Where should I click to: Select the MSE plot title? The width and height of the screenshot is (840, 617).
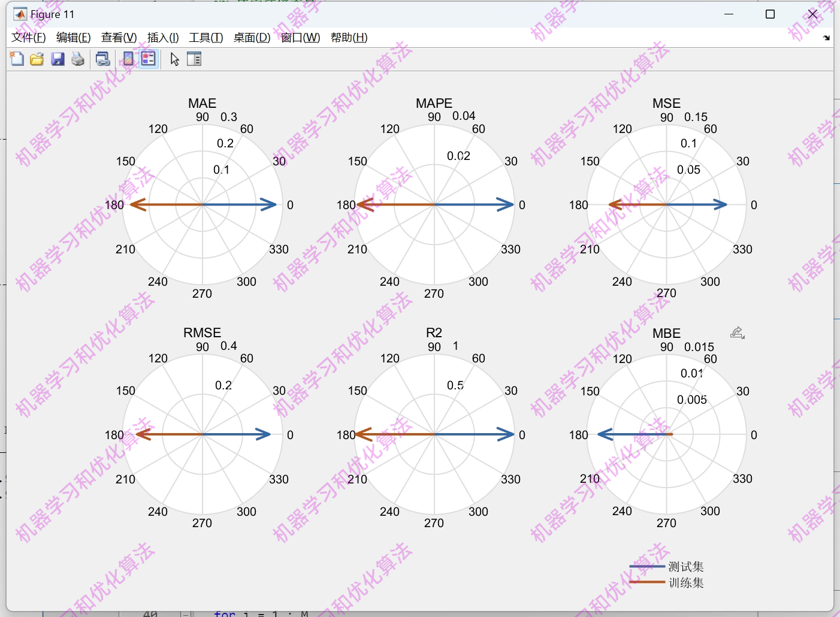coord(667,103)
